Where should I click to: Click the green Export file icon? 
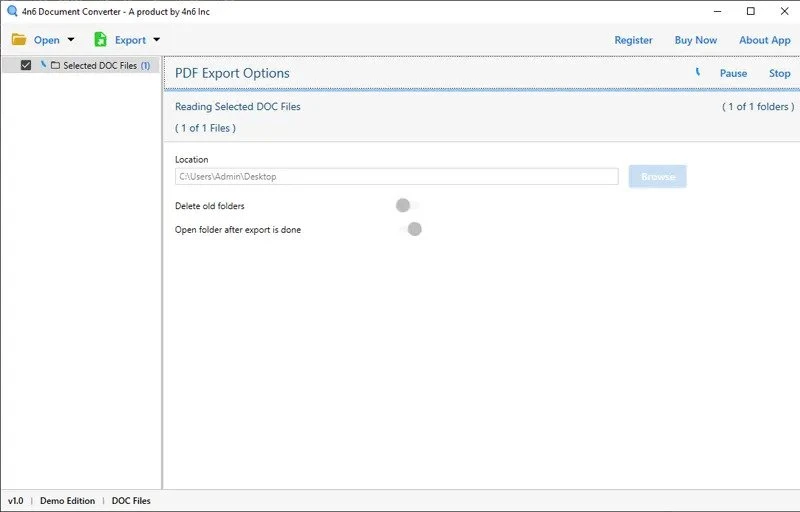click(x=100, y=40)
